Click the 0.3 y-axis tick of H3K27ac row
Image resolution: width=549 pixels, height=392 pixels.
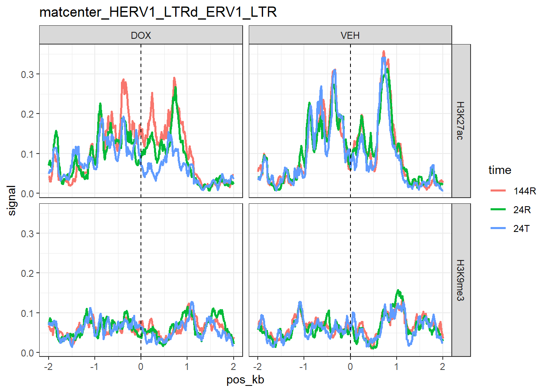[x=27, y=74]
